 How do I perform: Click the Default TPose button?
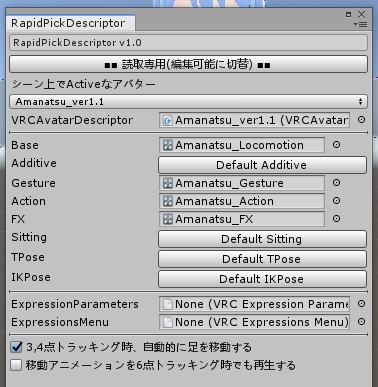coord(262,259)
